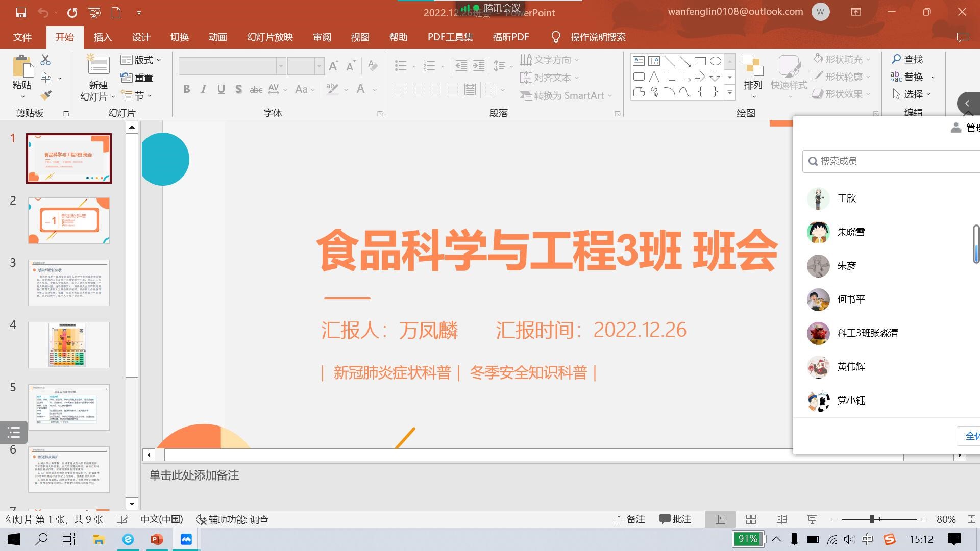This screenshot has height=551, width=980.
Task: Apply Quick Styles to a shape
Action: tap(790, 76)
